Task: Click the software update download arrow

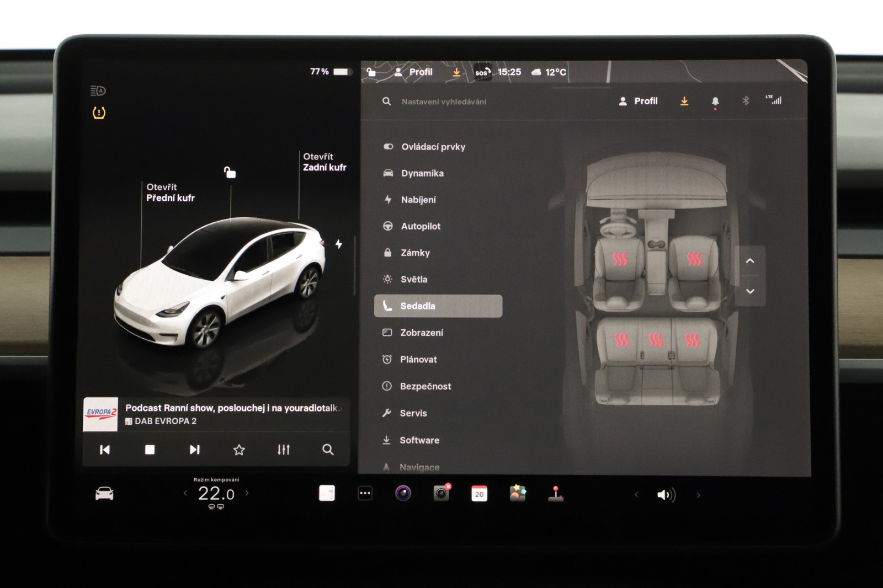Action: [684, 101]
